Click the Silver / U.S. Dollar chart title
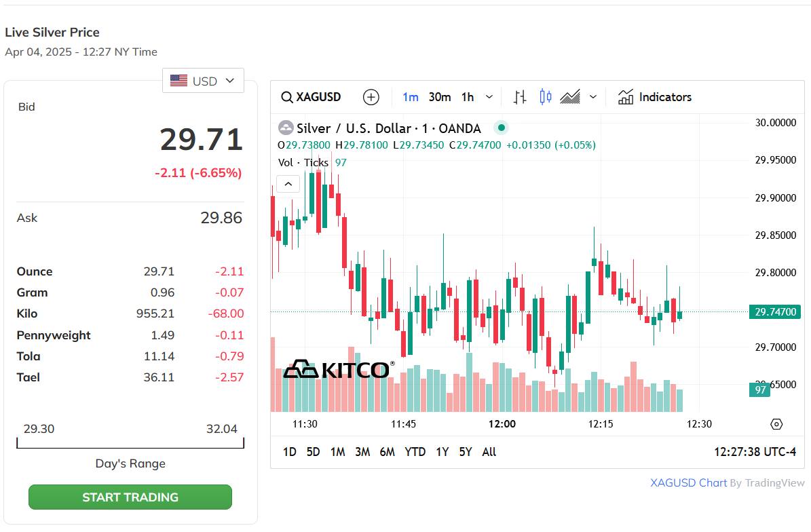 388,128
